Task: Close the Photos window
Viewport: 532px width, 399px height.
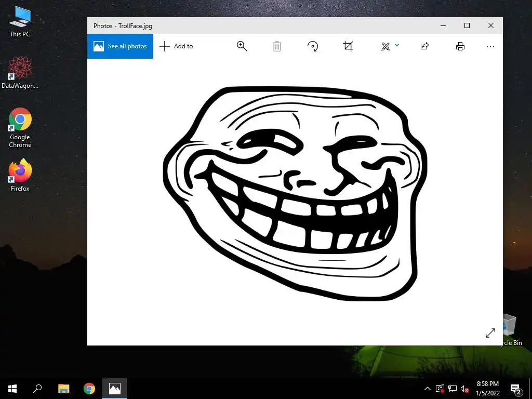Action: tap(490, 25)
